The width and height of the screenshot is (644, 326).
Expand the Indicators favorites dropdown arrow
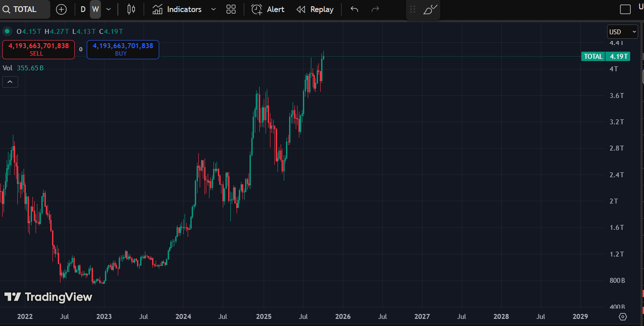point(213,9)
